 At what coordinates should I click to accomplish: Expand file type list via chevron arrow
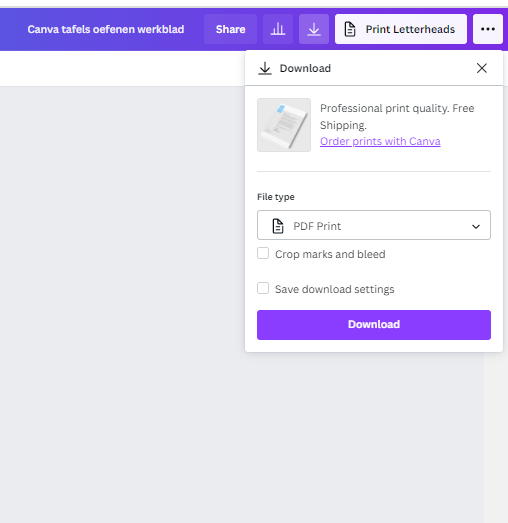476,227
